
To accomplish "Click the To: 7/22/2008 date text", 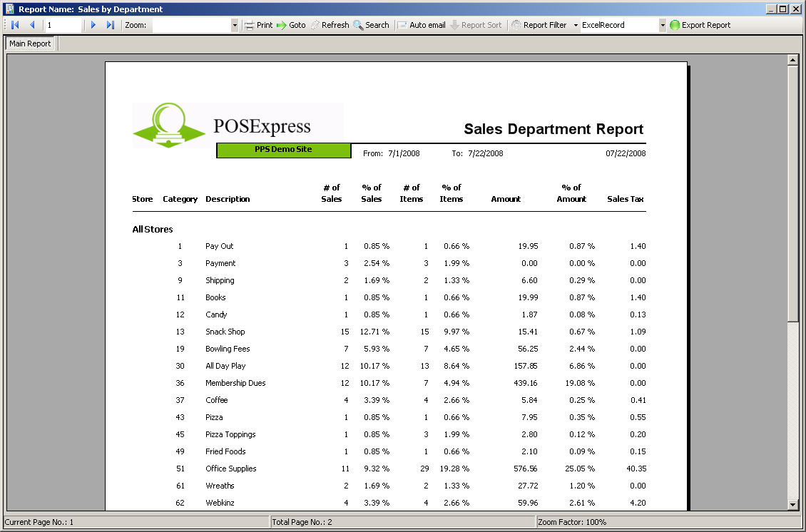I will point(477,153).
